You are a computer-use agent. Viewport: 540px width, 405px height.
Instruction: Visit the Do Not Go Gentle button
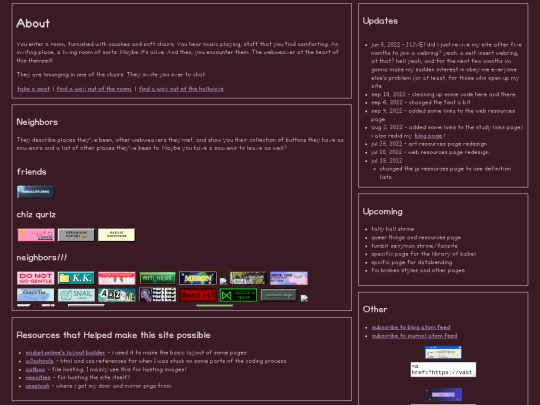coord(35,278)
